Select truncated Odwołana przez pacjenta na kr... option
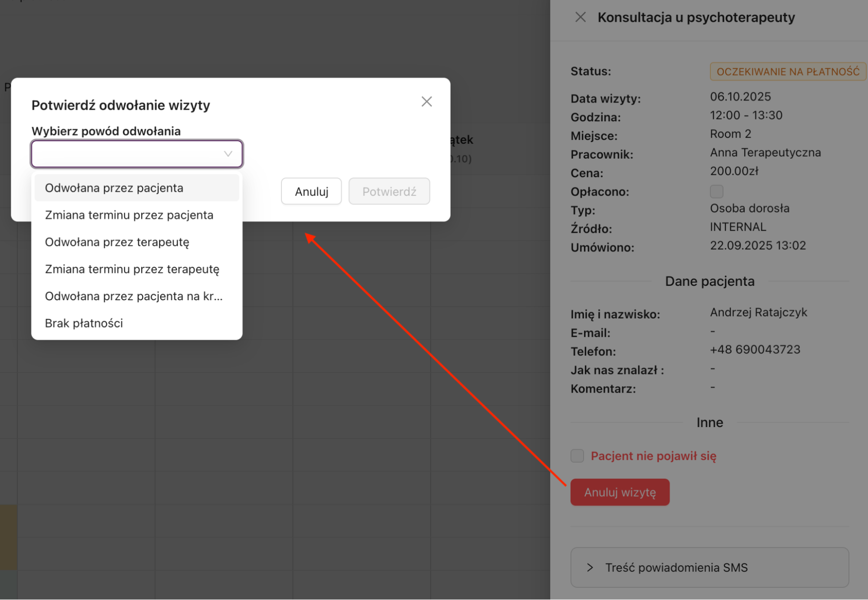 (133, 296)
